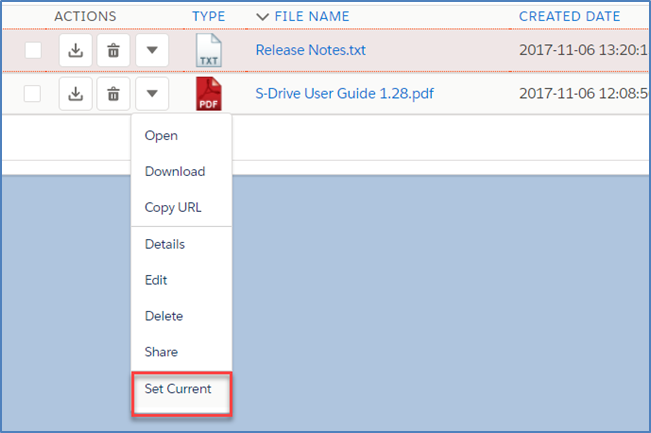Viewport: 651px width, 433px height.
Task: Click the red PDF file type icon
Action: click(208, 94)
